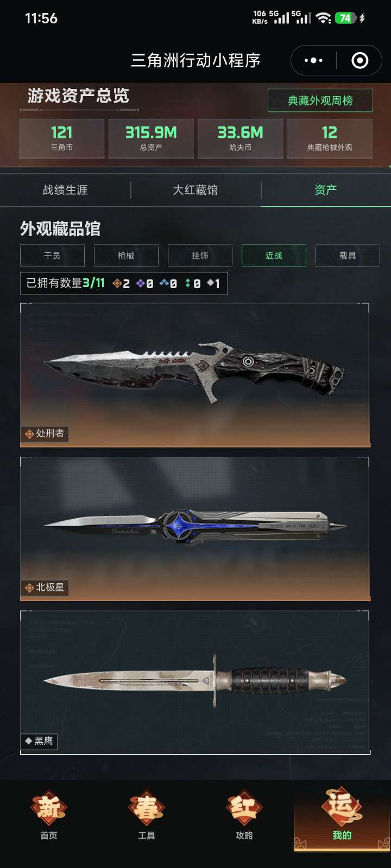Tap the orange rarity icon beside 处刑者
This screenshot has width=391, height=868.
point(29,434)
